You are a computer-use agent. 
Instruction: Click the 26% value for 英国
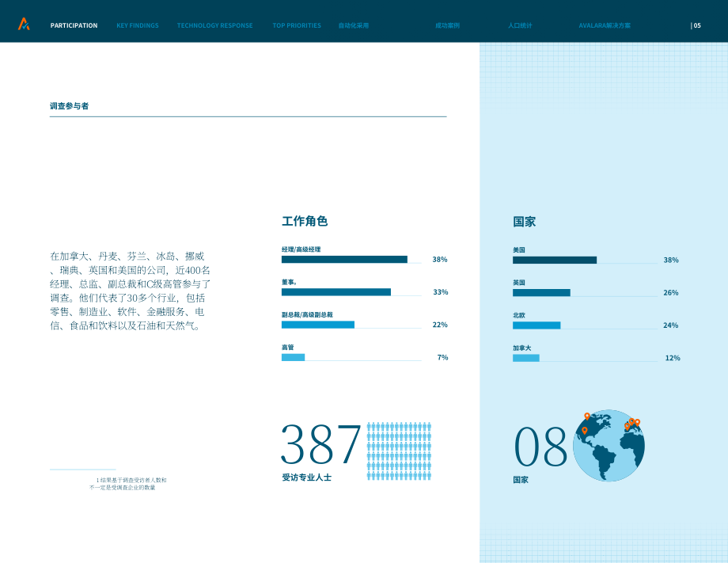pyautogui.click(x=671, y=293)
